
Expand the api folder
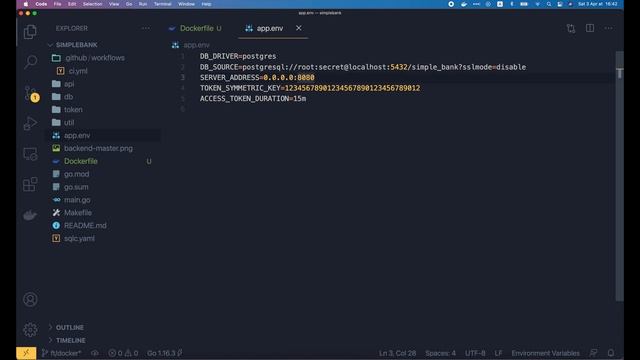69,84
